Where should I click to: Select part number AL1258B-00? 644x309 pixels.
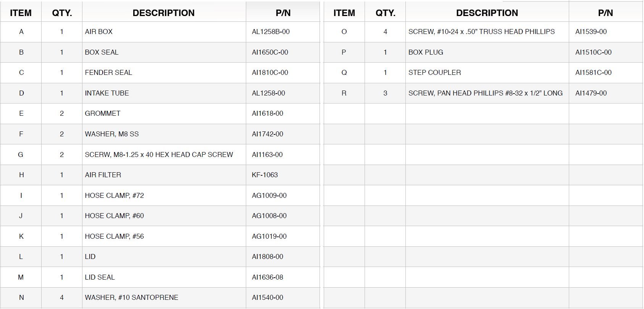271,32
